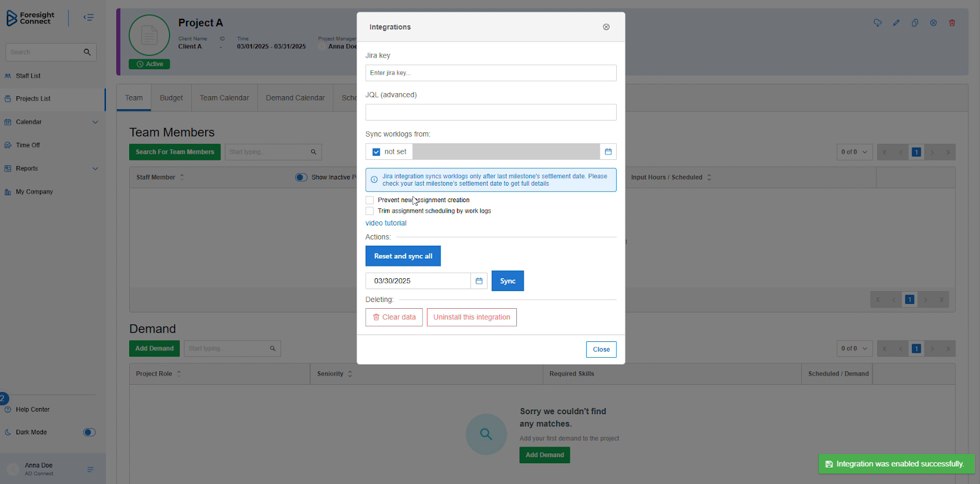
Task: Open Anna Doe user menu icon
Action: click(x=90, y=469)
